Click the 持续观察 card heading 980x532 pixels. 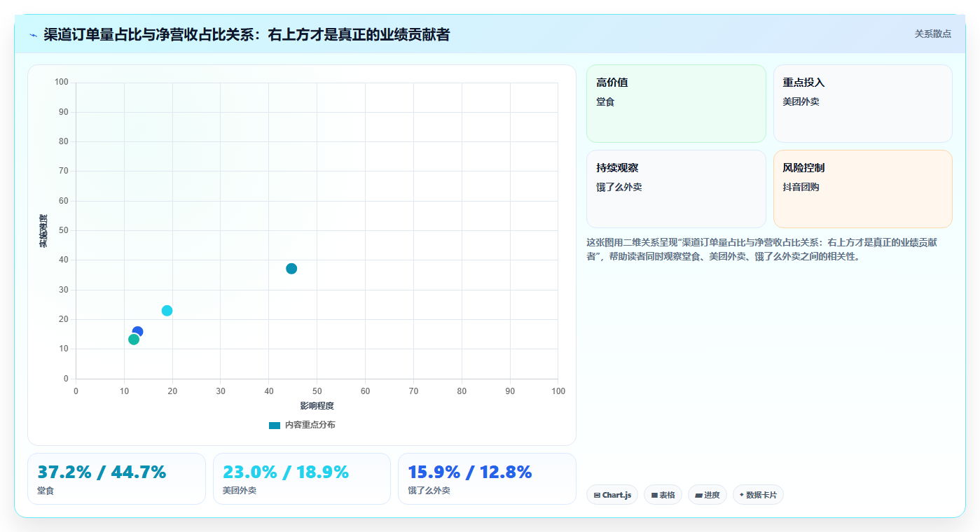pos(617,168)
